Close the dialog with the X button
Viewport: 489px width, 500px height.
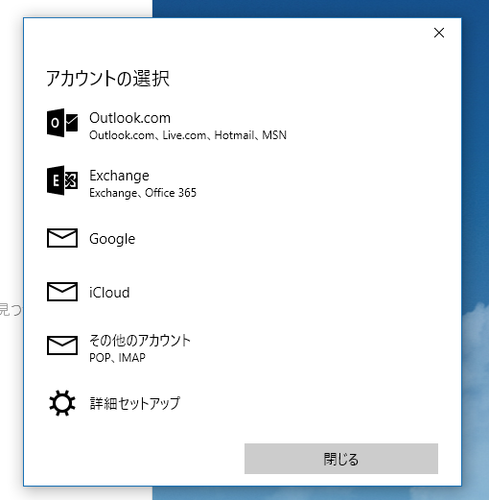(x=439, y=33)
